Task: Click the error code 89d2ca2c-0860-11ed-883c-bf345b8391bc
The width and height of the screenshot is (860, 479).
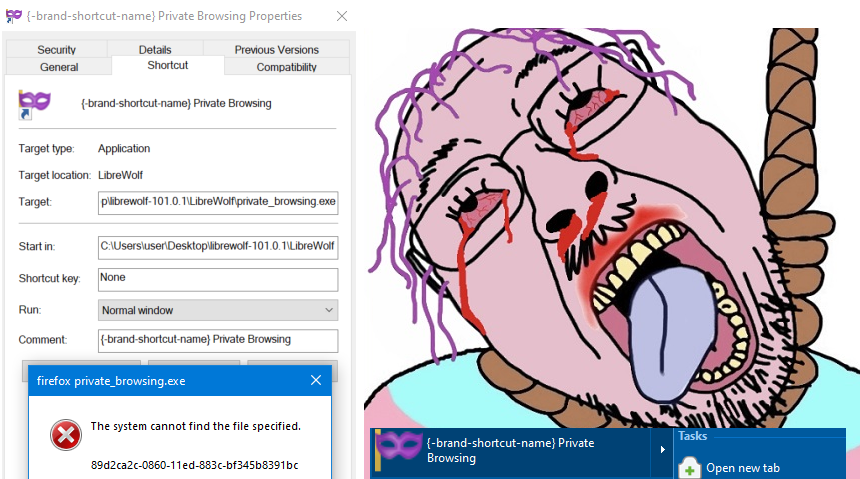Action: [194, 465]
